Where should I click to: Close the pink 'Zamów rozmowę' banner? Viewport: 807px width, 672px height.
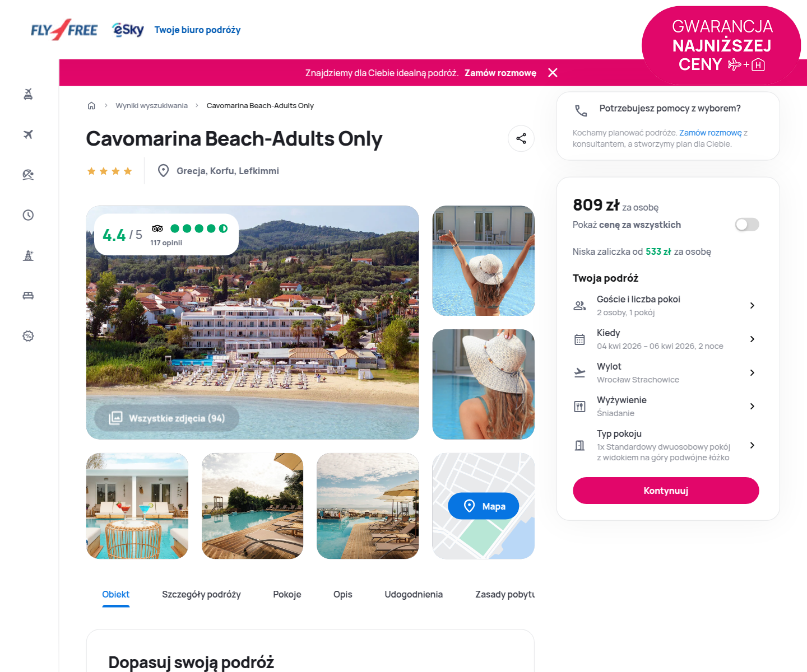click(553, 73)
